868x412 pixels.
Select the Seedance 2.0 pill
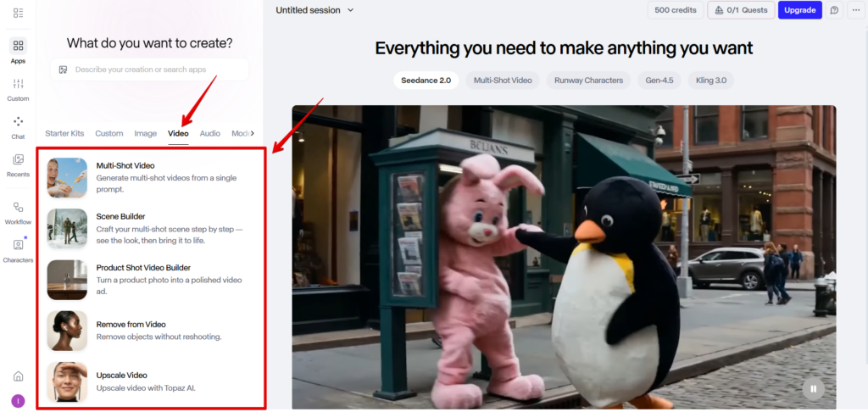click(x=426, y=81)
